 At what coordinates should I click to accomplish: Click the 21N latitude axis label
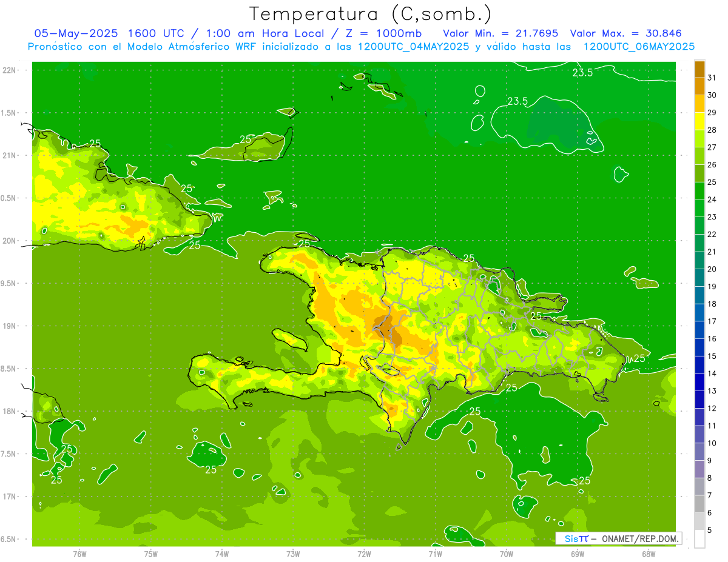(10, 156)
